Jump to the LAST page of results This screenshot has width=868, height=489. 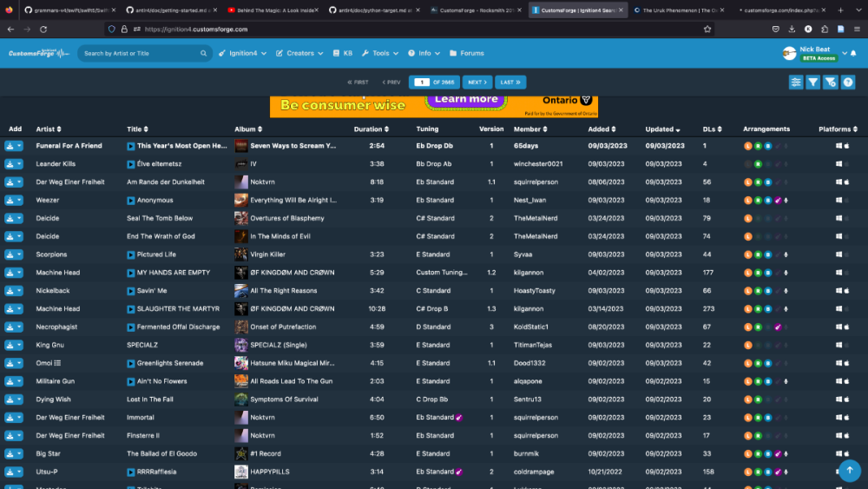click(510, 82)
